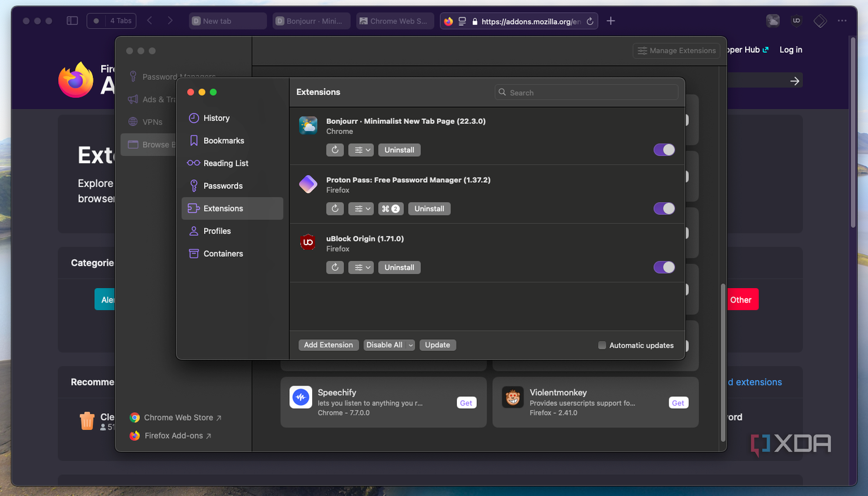Open the Chrome Web Store link
This screenshot has width=868, height=496.
[175, 417]
